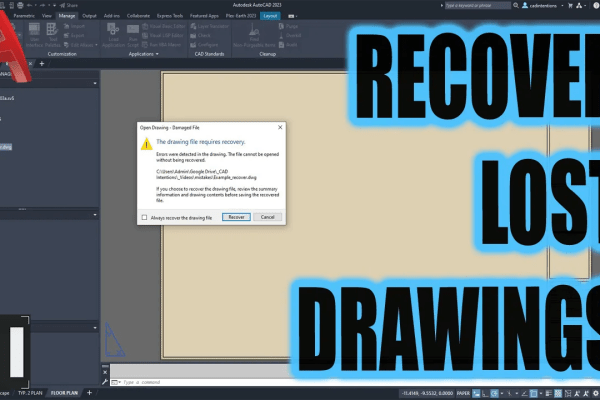Click the Audit tool

click(x=288, y=45)
